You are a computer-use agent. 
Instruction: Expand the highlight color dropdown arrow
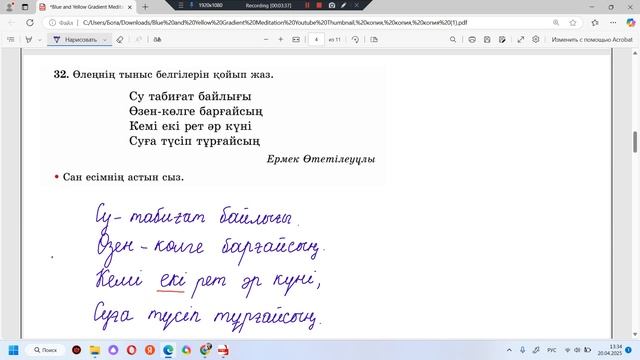coord(40,40)
